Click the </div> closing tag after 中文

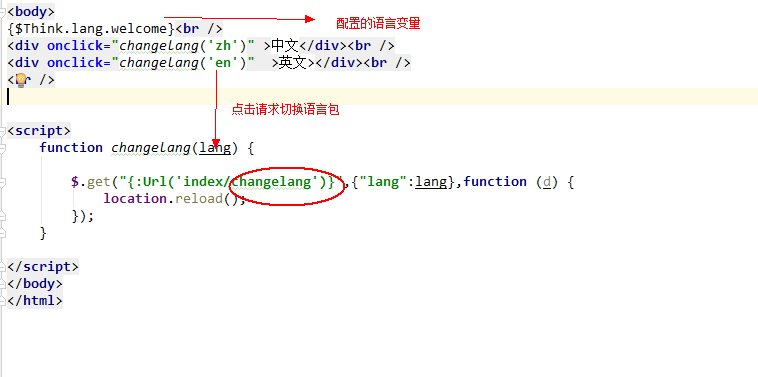(323, 46)
